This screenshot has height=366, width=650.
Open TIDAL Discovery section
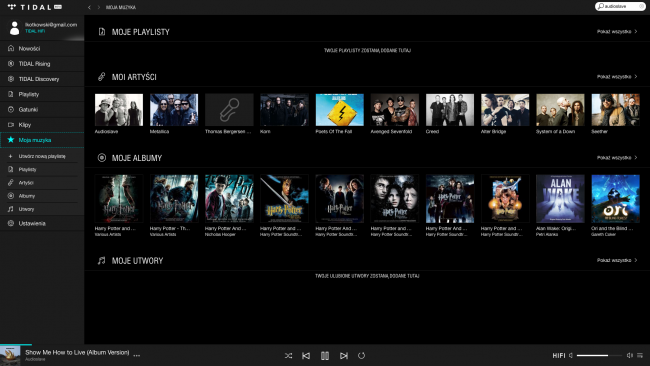click(42, 79)
